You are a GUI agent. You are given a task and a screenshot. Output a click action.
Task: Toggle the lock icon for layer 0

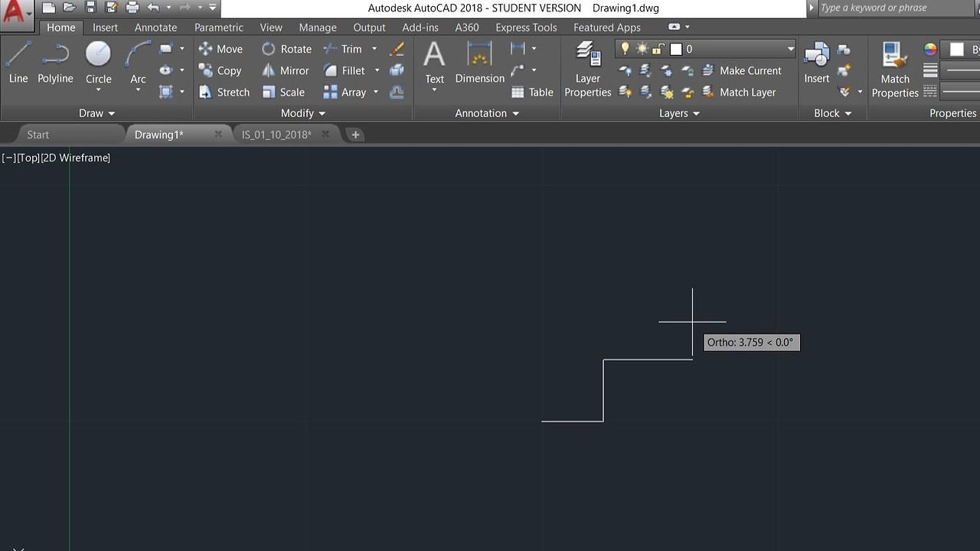[x=658, y=49]
